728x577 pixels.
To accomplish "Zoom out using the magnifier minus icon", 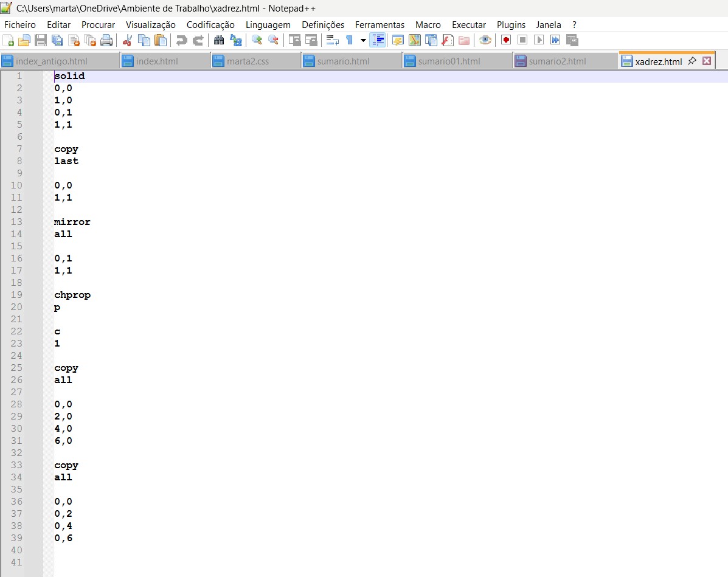I will coord(274,40).
